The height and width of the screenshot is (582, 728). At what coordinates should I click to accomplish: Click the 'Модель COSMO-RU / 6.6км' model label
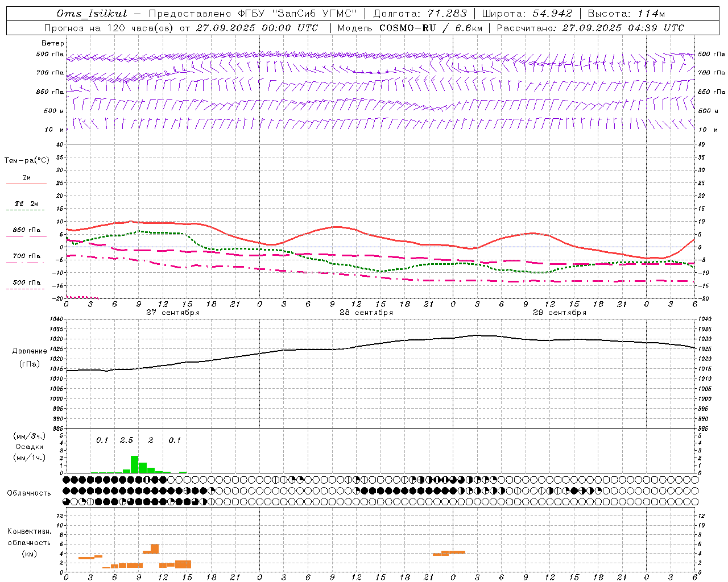[x=410, y=28]
